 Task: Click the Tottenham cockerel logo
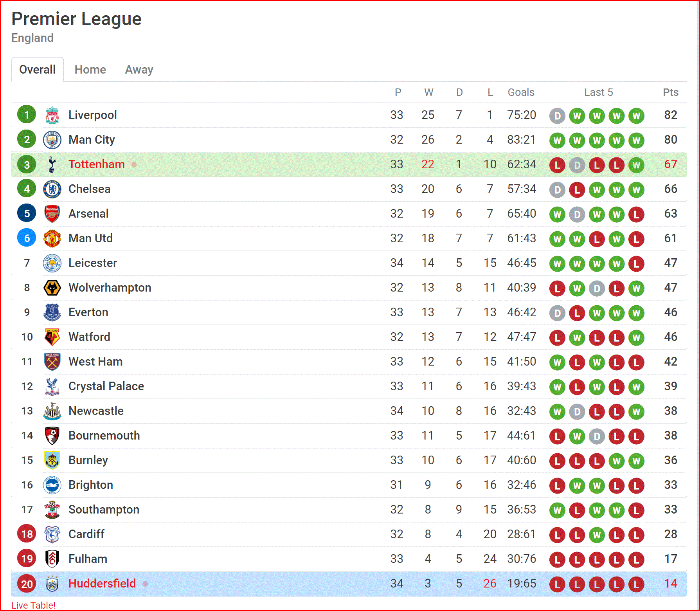point(52,164)
